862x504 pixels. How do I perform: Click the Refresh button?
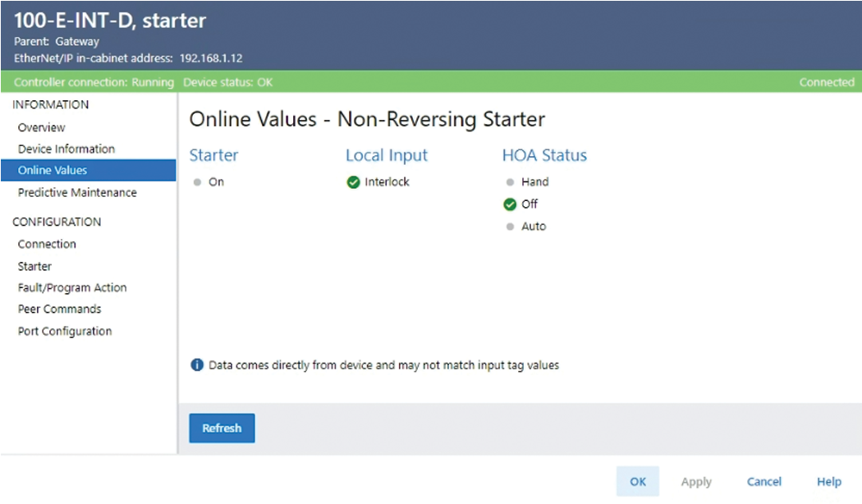[222, 428]
